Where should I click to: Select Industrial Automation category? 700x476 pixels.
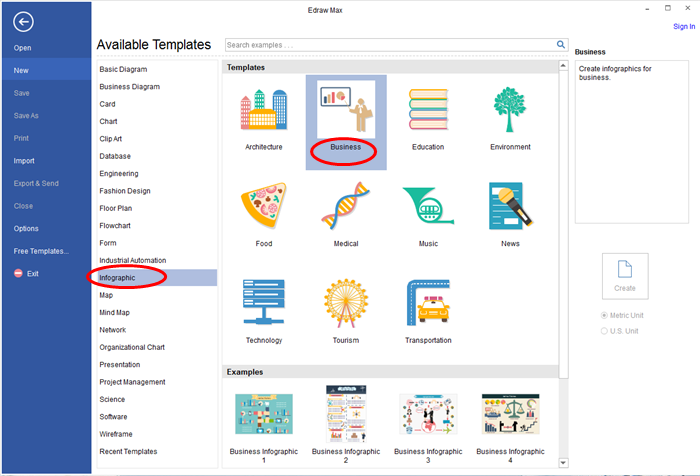(133, 260)
